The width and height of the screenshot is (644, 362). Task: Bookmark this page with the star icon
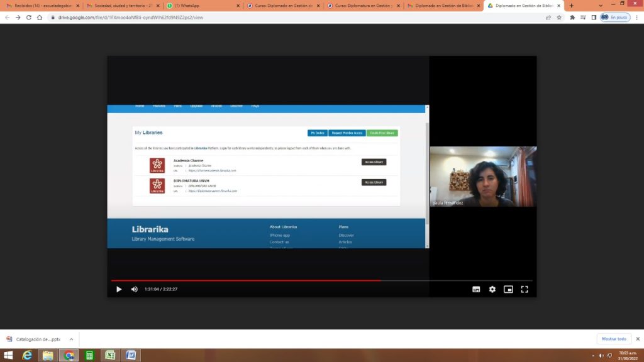point(558,18)
